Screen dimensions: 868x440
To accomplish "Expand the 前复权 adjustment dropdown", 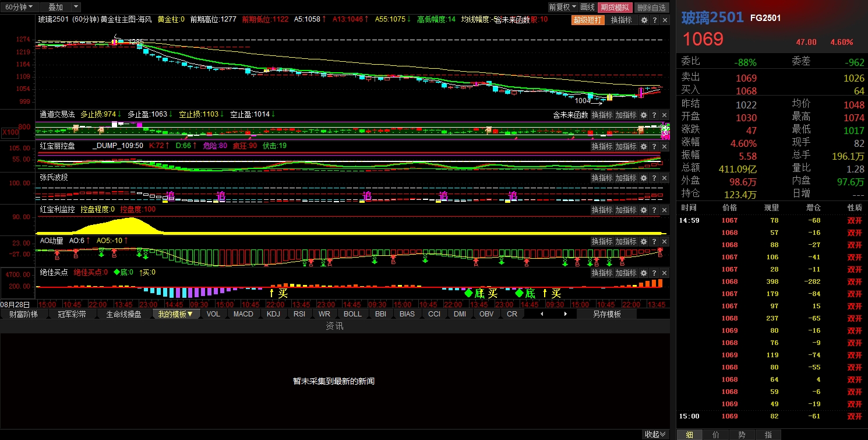I will click(x=563, y=8).
